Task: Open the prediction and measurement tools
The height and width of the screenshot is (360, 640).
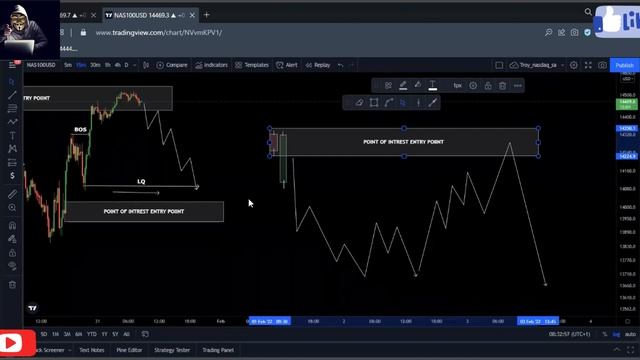Action: point(12,162)
